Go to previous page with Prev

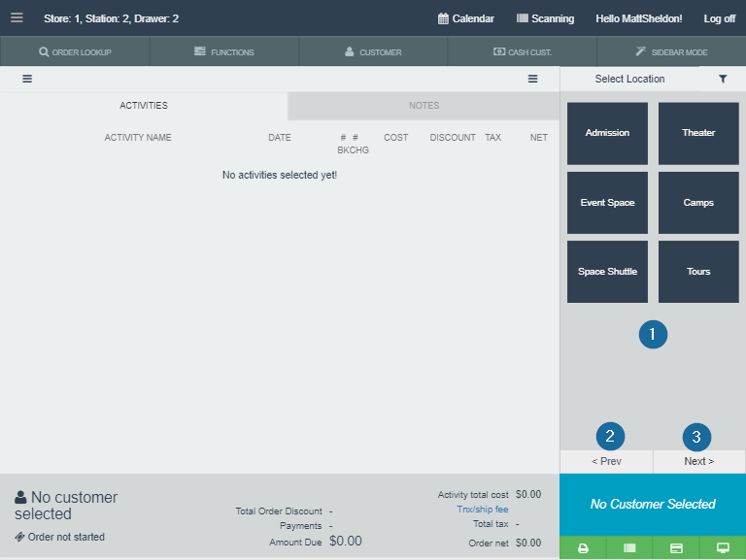coord(606,461)
